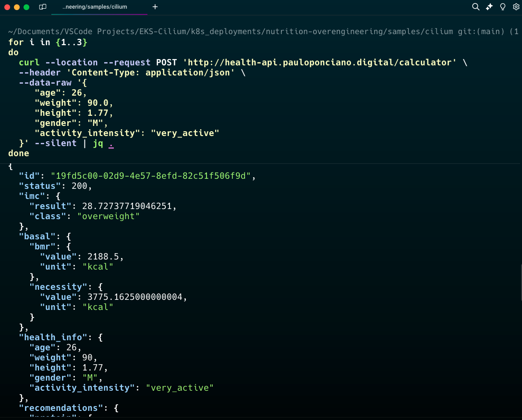Click "height": 1.77 in request body

[x=73, y=113]
